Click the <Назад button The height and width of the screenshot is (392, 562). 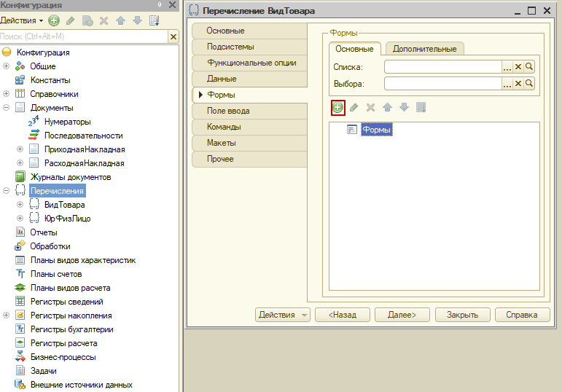click(343, 315)
